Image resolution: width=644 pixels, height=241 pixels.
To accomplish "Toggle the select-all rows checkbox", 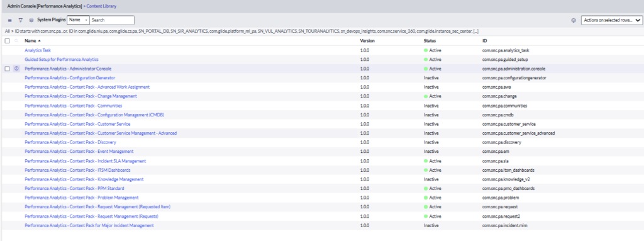I will pos(7,41).
